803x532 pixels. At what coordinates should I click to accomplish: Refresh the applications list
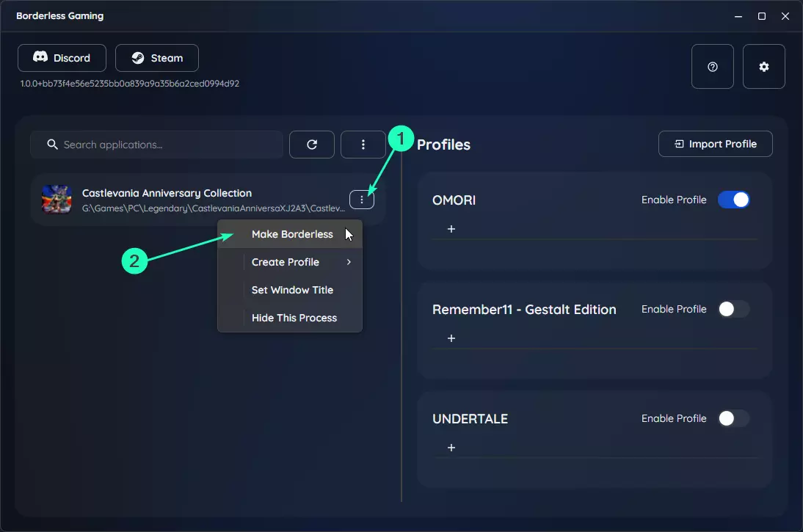[312, 145]
